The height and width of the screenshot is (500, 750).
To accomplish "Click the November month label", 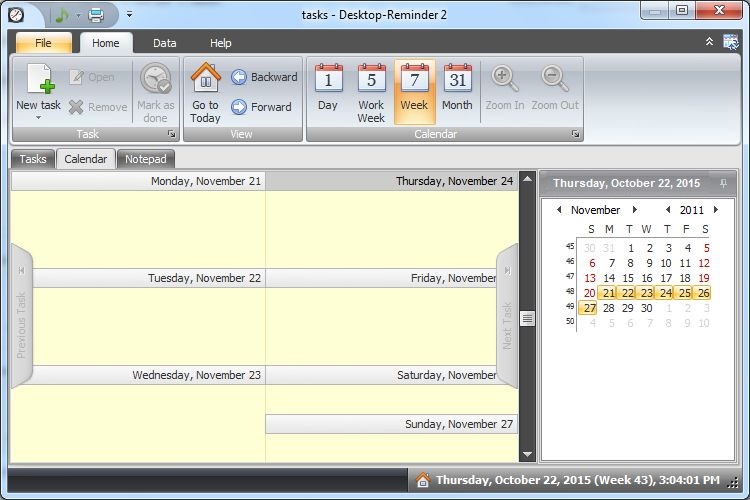I will point(596,210).
